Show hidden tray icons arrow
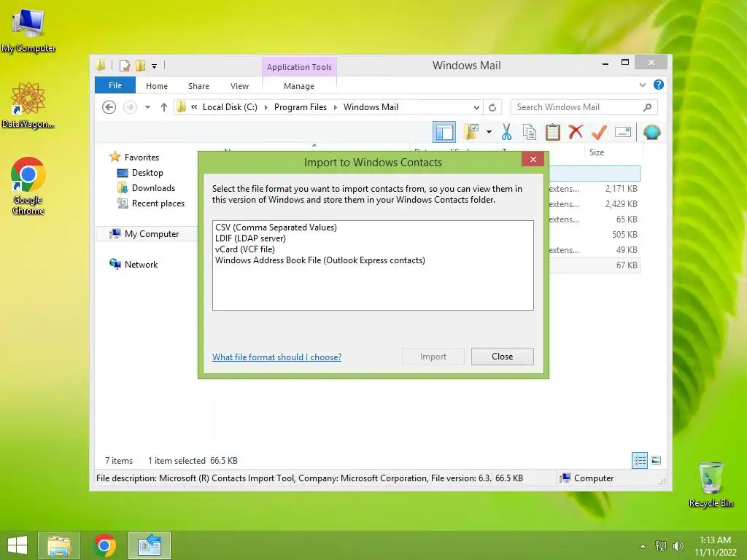Screen dimensions: 747x560 click(643, 546)
